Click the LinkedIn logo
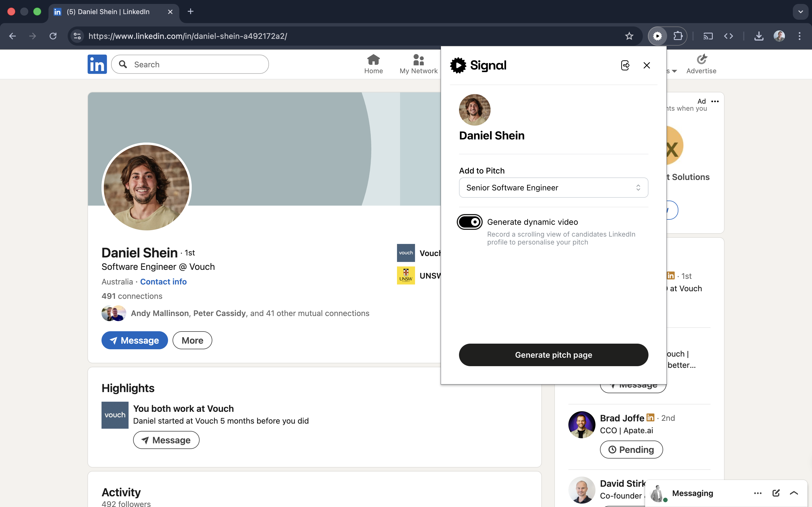This screenshot has height=507, width=812. pyautogui.click(x=97, y=64)
